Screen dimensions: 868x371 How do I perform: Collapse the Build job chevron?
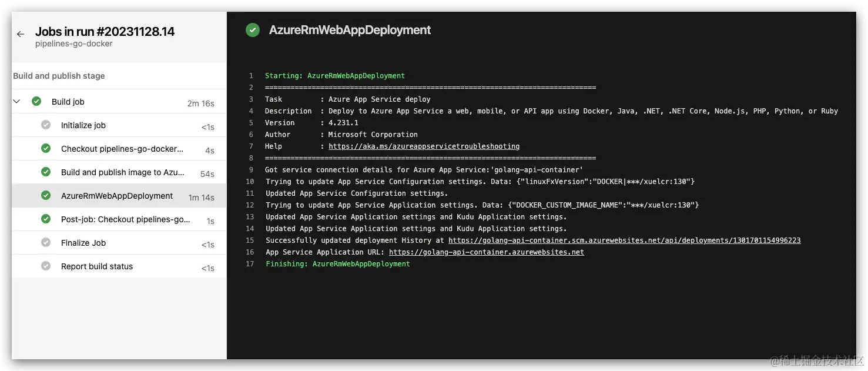click(16, 102)
